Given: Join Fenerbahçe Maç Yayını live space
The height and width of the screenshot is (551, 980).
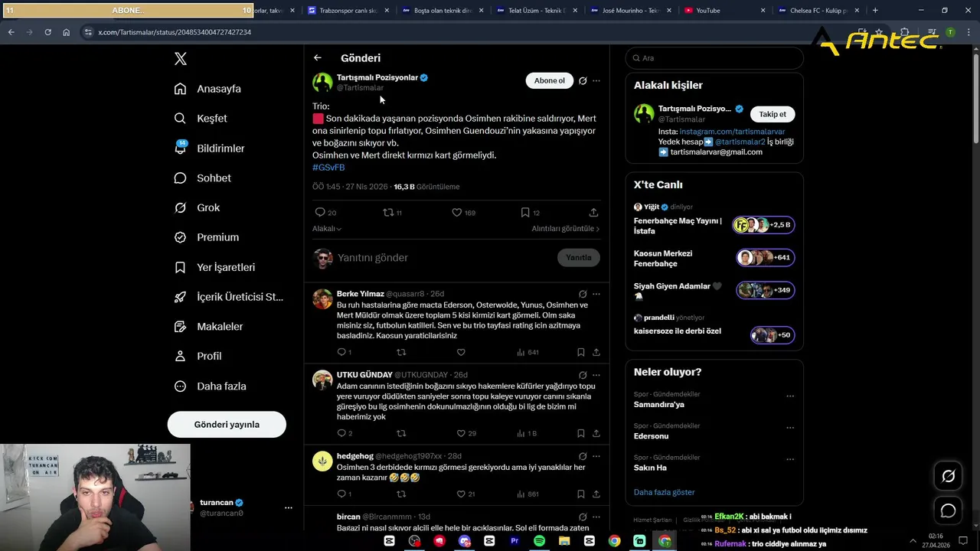Looking at the screenshot, I should point(714,226).
